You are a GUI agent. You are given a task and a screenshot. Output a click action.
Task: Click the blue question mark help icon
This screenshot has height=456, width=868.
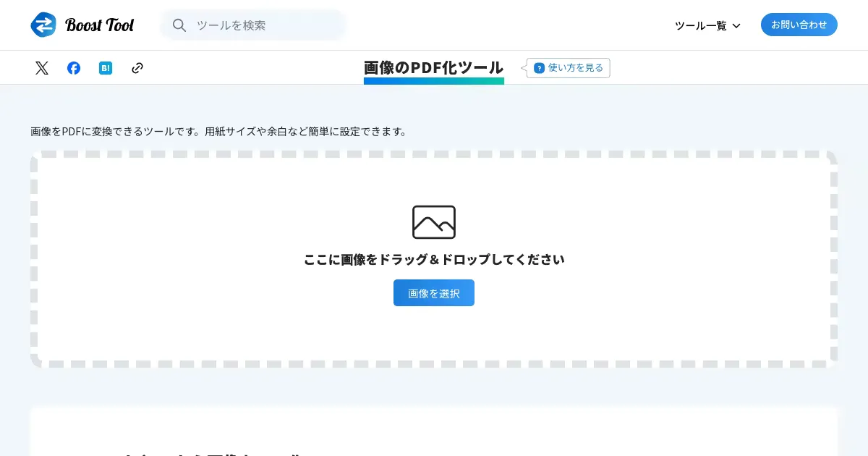[539, 68]
